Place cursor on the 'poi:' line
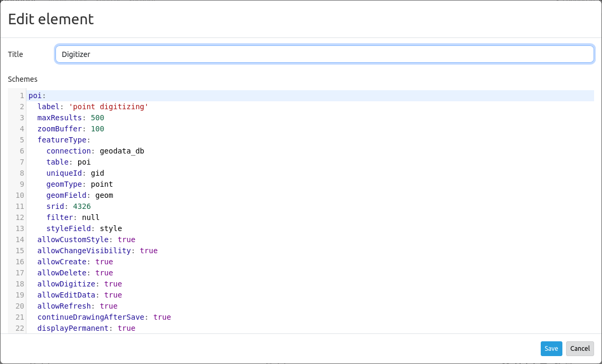This screenshot has height=364, width=602. click(37, 95)
